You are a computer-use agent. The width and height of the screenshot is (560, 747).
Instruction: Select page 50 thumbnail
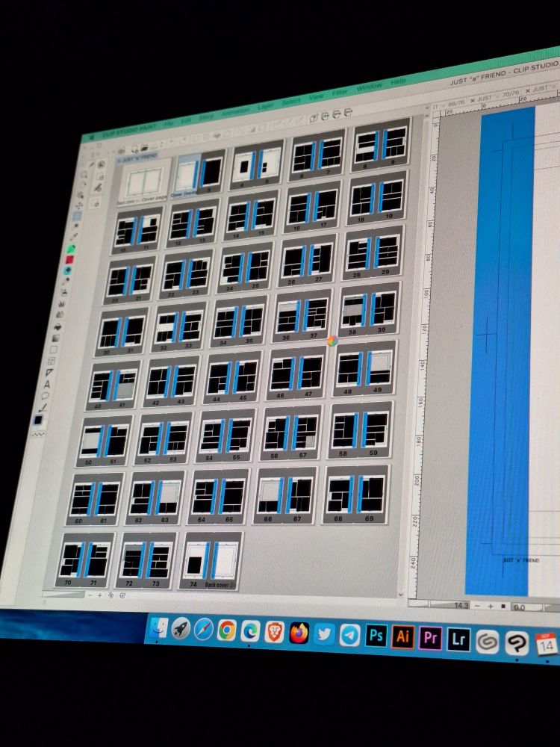click(91, 441)
